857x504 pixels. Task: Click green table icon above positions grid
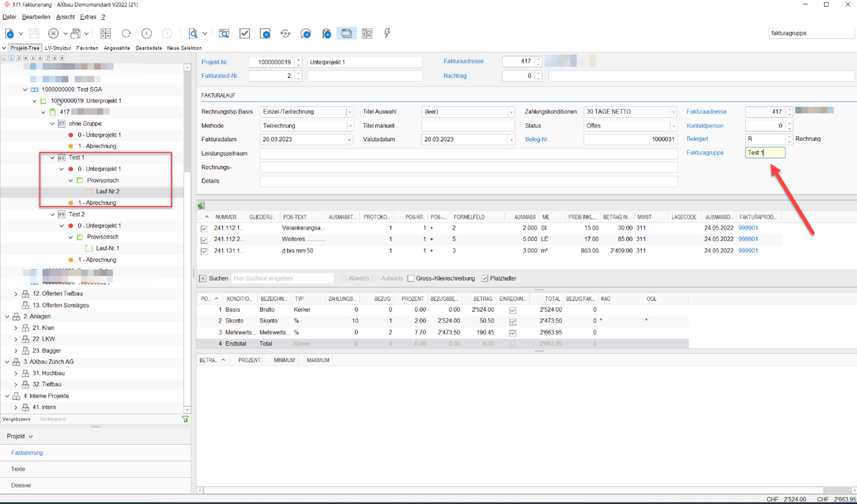point(201,205)
